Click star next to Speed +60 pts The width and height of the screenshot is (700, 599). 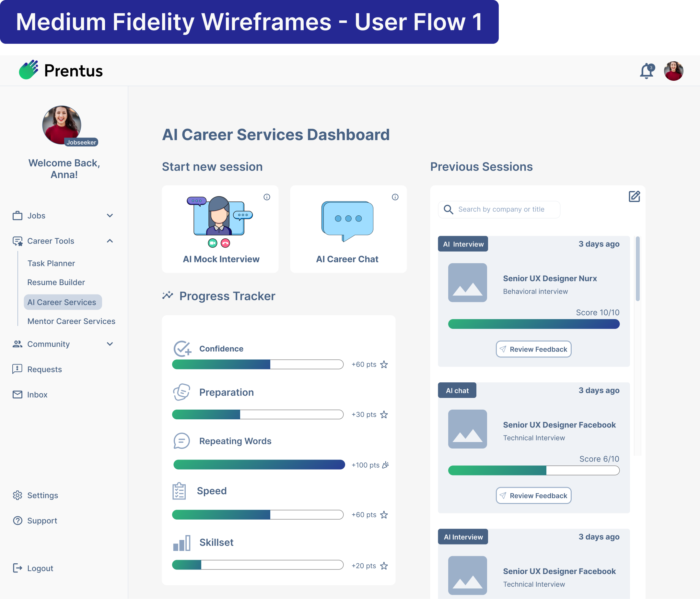click(384, 515)
